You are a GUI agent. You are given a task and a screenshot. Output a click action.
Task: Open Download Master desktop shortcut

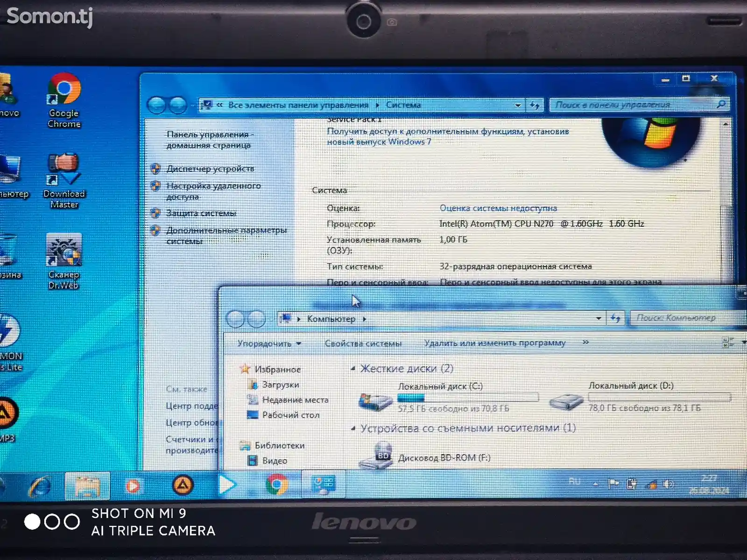click(x=64, y=181)
